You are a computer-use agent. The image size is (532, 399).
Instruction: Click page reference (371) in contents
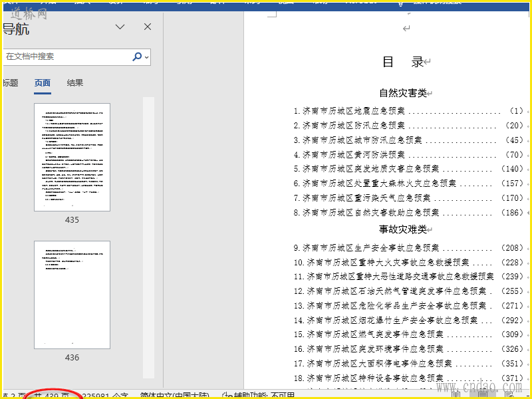[513, 378]
